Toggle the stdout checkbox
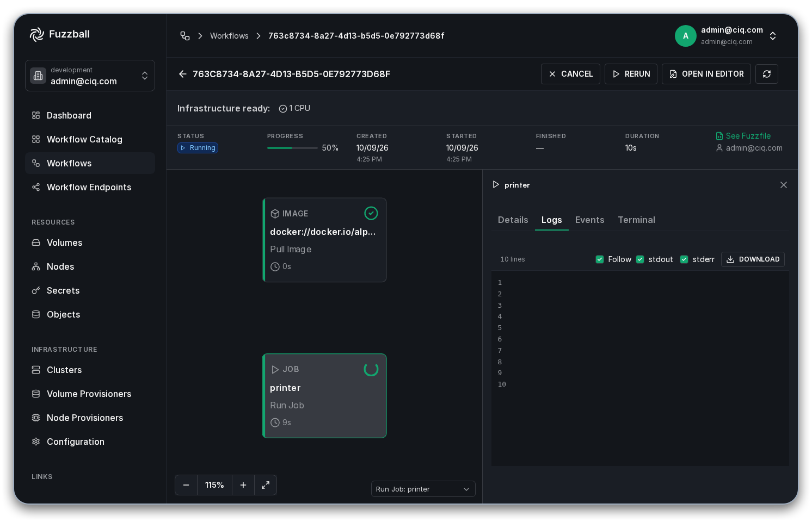The image size is (812, 522). coord(640,259)
